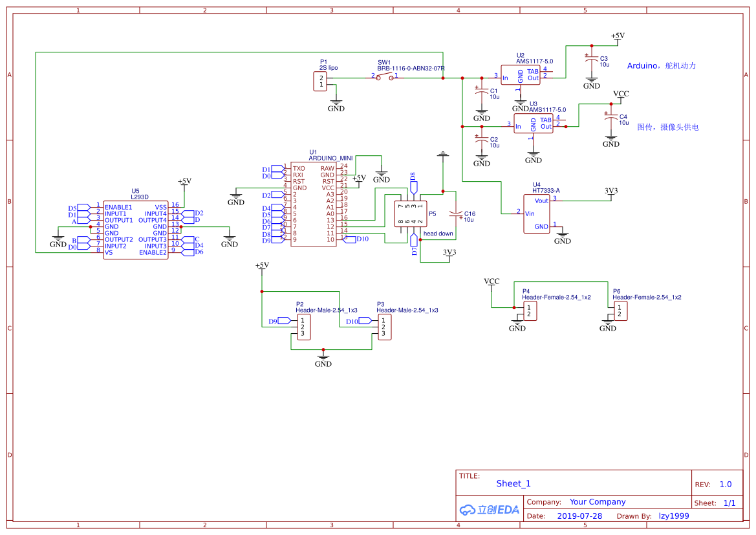Click the P5 head down connector

410,214
